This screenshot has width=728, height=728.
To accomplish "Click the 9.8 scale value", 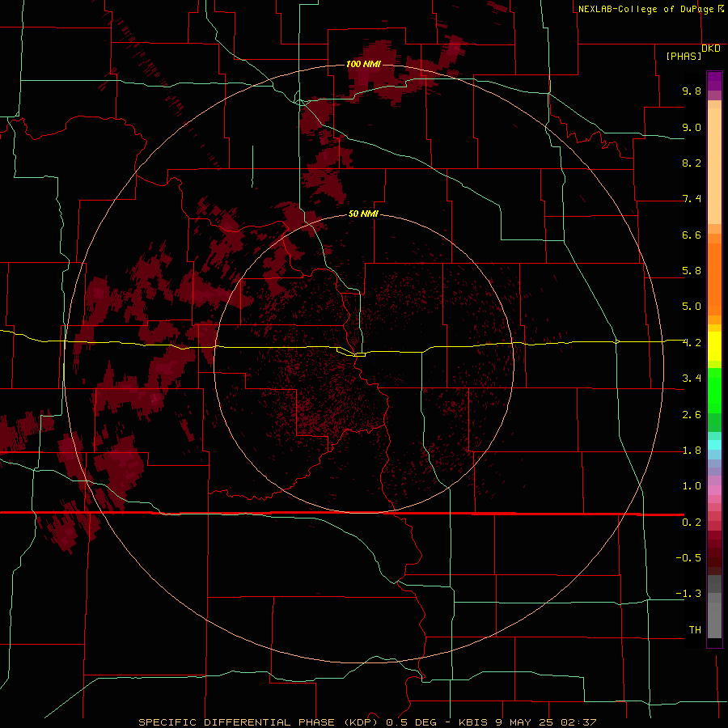I will [x=692, y=91].
